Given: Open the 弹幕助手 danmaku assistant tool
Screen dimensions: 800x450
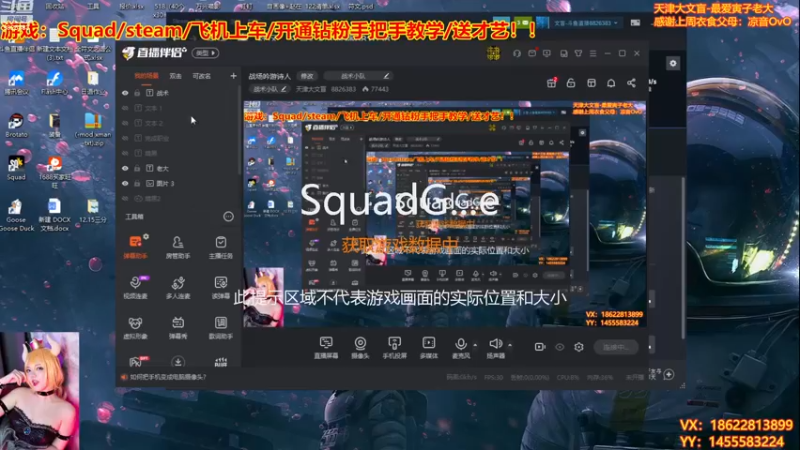Looking at the screenshot, I should point(135,246).
